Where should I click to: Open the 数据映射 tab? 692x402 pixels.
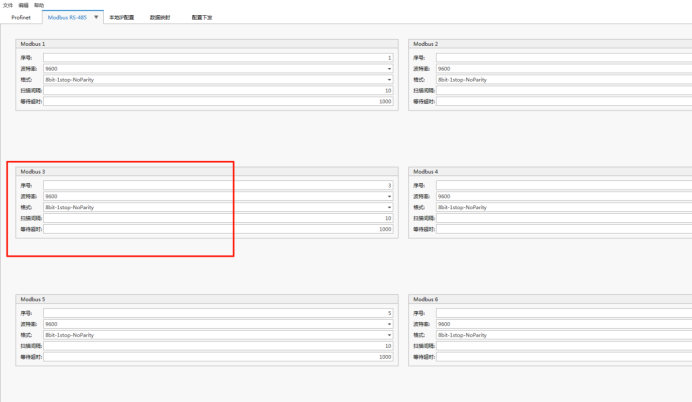pos(160,17)
